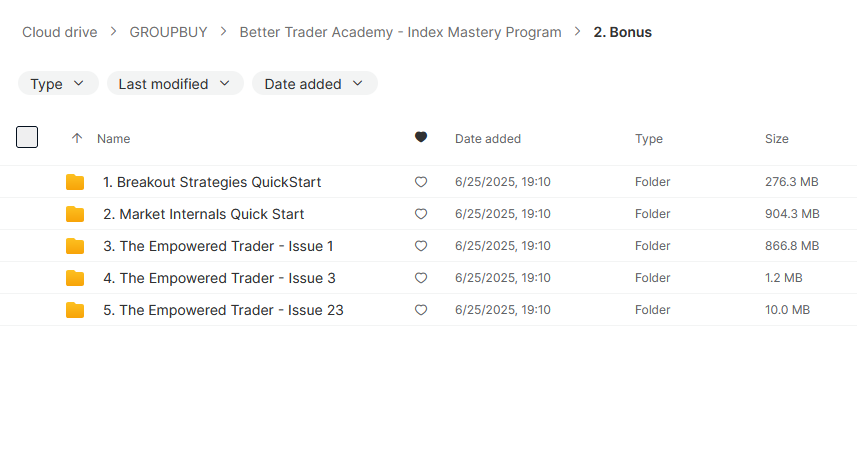
Task: Click the filled heart favorites column header
Action: point(420,137)
